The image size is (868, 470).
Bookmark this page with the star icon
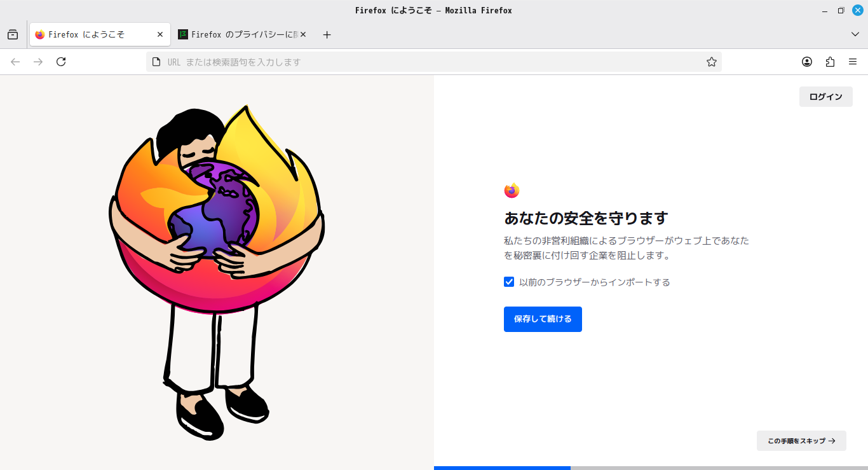(x=712, y=62)
